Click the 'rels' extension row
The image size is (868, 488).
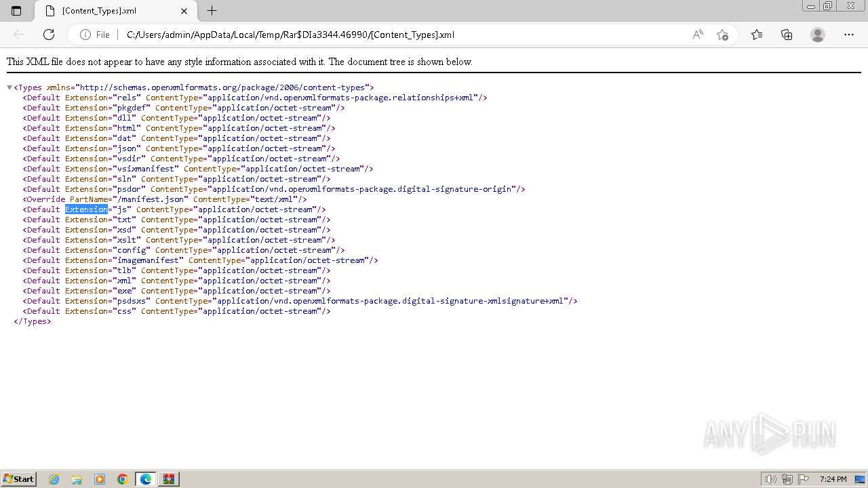tap(255, 98)
